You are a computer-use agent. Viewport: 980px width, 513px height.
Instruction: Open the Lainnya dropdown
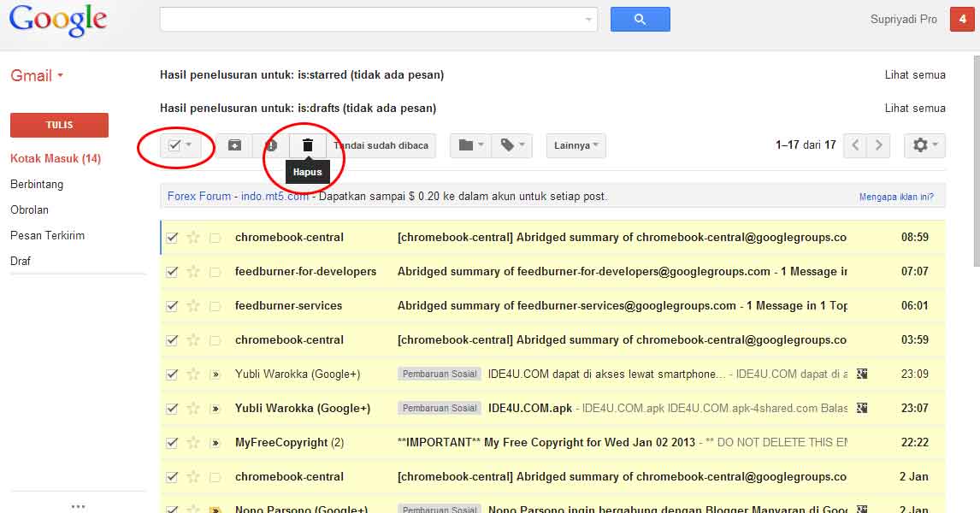(576, 145)
